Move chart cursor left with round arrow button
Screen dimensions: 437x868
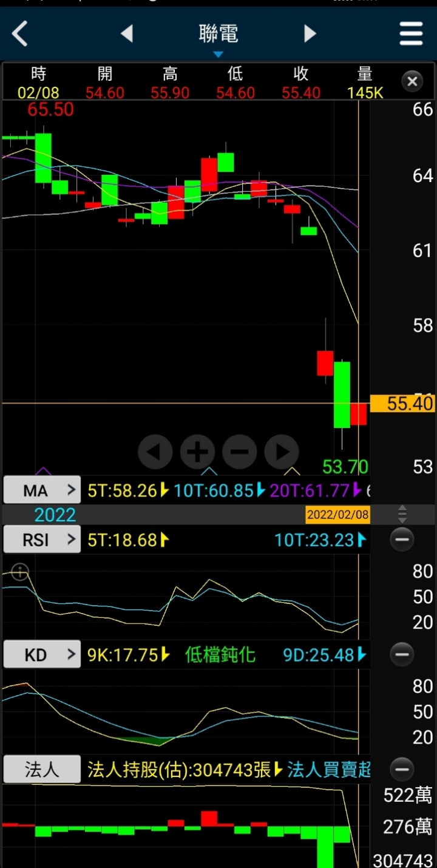[155, 452]
